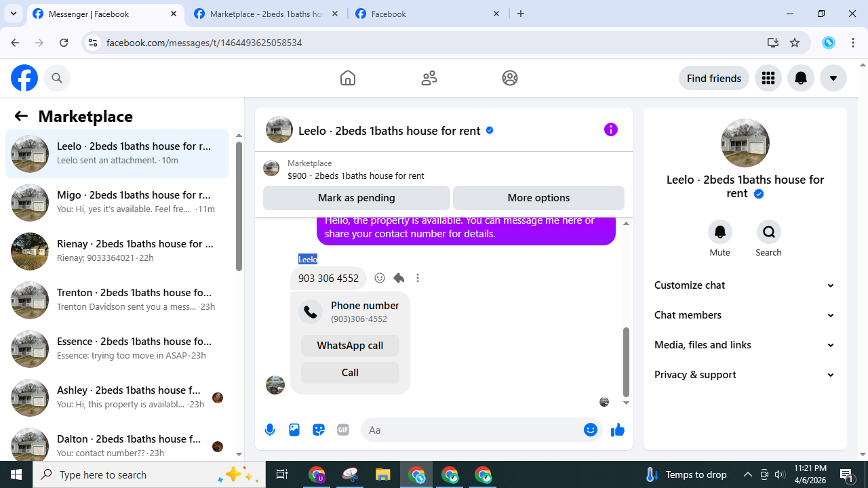The height and width of the screenshot is (488, 868).
Task: Expand Chat members section
Action: (745, 315)
